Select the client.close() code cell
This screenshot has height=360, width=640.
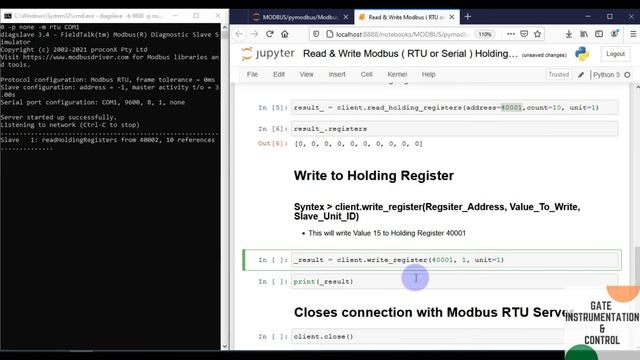(x=454, y=337)
